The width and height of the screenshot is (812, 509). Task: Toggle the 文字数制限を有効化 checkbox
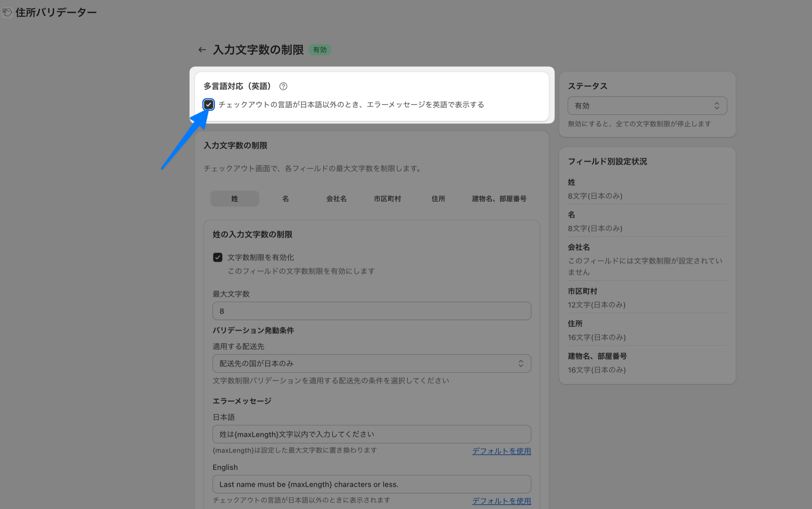(x=217, y=257)
